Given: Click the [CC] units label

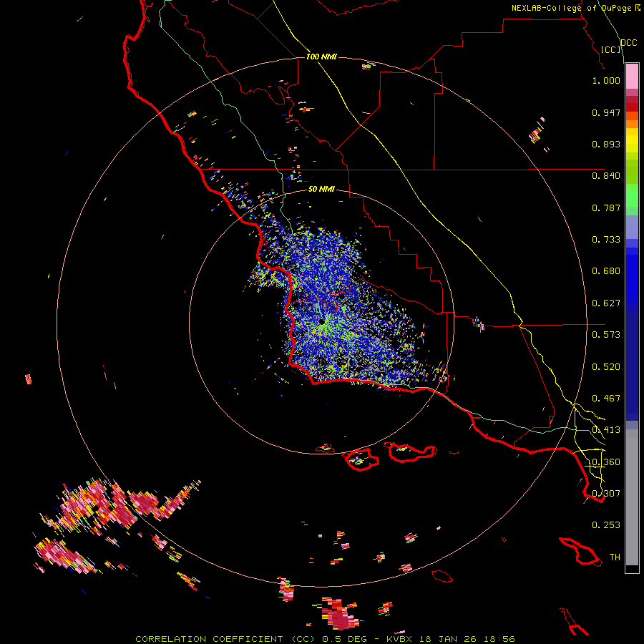Looking at the screenshot, I should (611, 49).
